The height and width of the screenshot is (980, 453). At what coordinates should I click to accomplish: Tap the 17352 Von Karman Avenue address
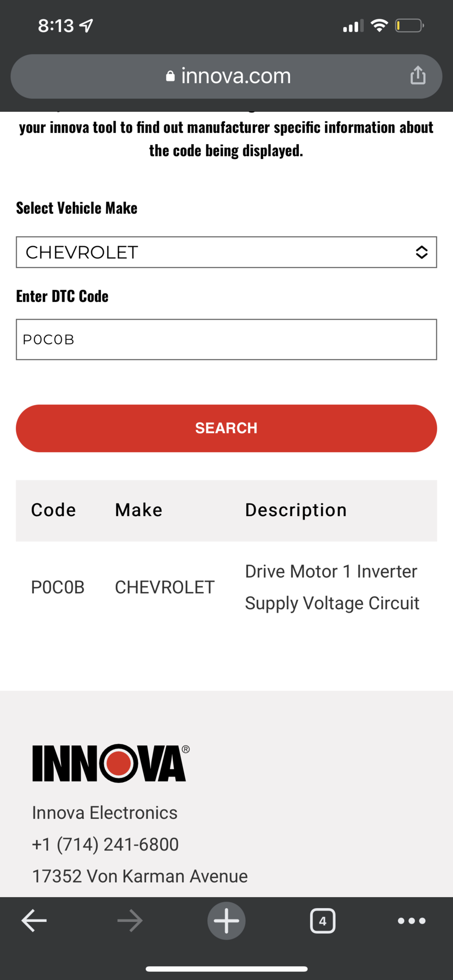point(140,876)
